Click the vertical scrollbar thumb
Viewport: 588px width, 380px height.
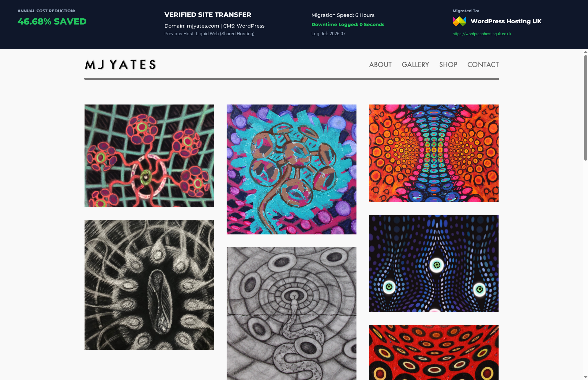(x=586, y=108)
